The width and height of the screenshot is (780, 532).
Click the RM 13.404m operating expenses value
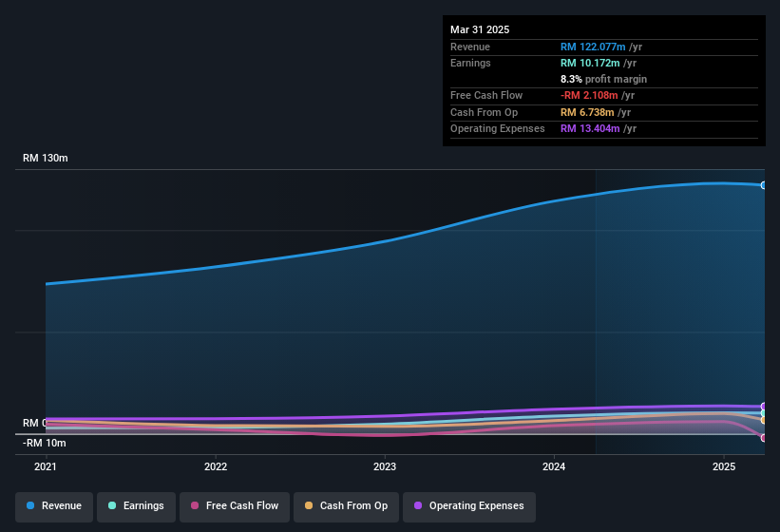590,129
